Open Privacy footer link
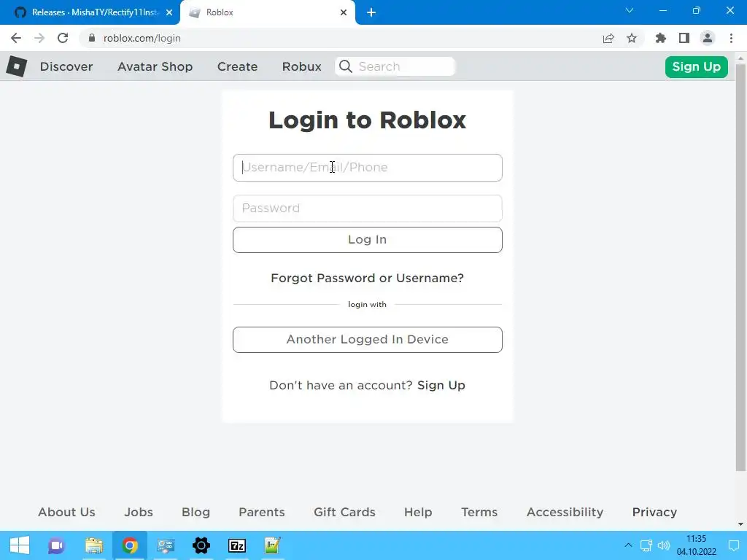The width and height of the screenshot is (747, 560). [654, 512]
